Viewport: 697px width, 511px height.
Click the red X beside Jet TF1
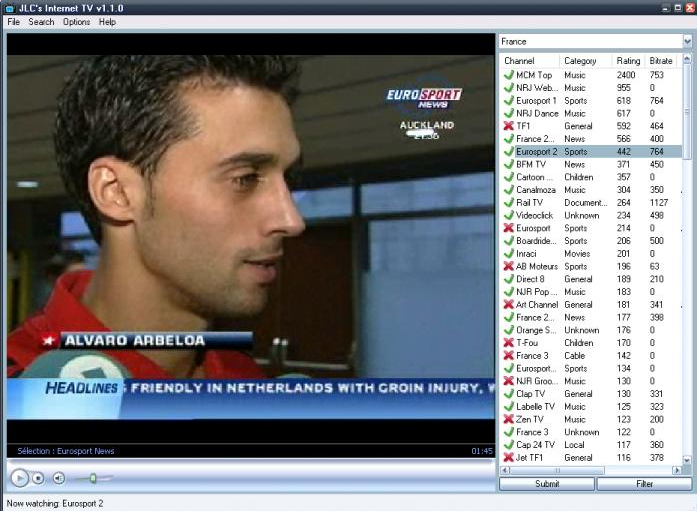(x=509, y=457)
